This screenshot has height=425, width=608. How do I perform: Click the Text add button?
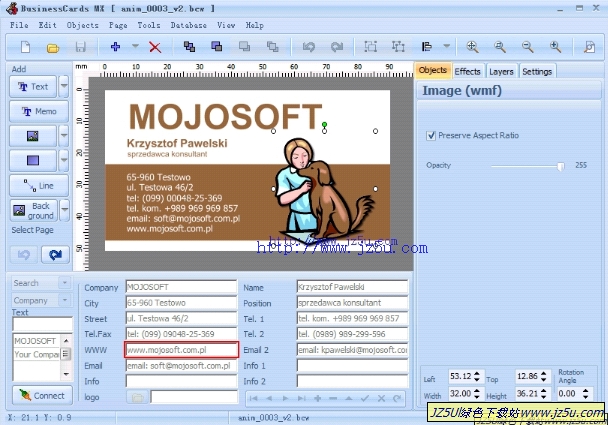[x=33, y=86]
